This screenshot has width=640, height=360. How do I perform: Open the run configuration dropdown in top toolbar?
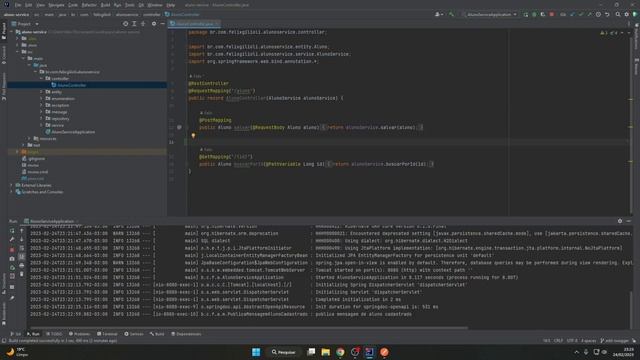pyautogui.click(x=490, y=14)
